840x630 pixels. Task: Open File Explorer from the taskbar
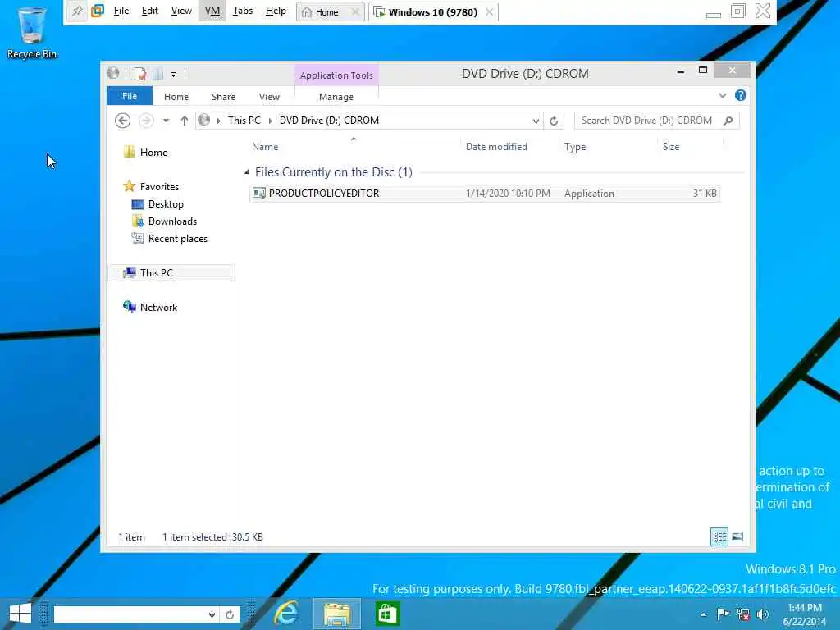337,614
